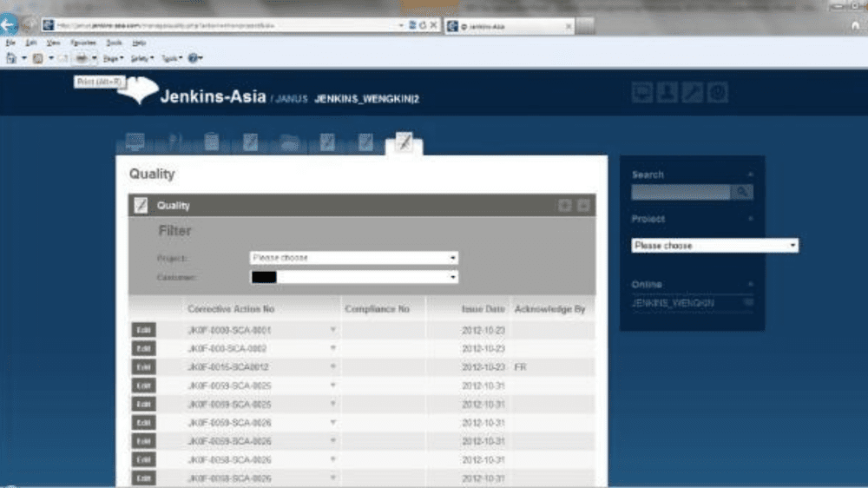Open the feeds icon in command bar
This screenshot has width=868, height=488.
coord(37,57)
